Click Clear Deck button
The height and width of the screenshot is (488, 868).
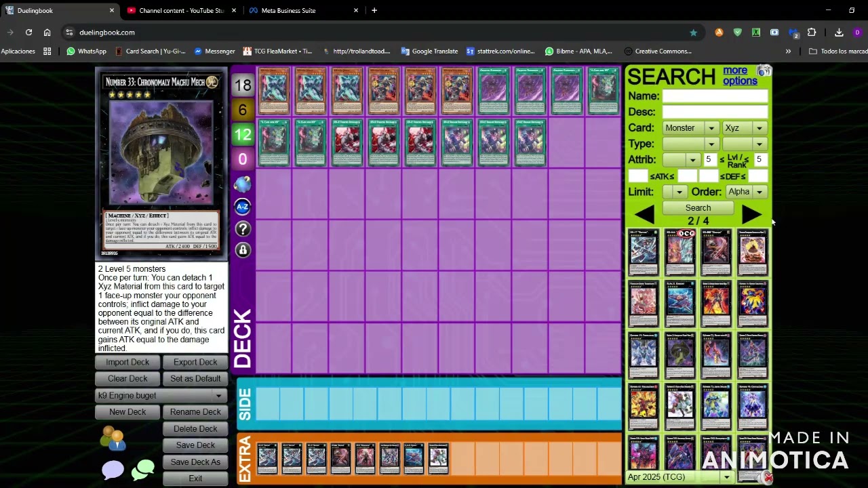coord(127,378)
